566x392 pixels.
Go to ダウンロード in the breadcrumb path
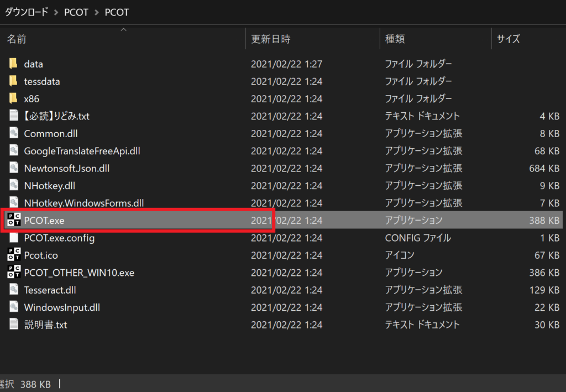[27, 12]
